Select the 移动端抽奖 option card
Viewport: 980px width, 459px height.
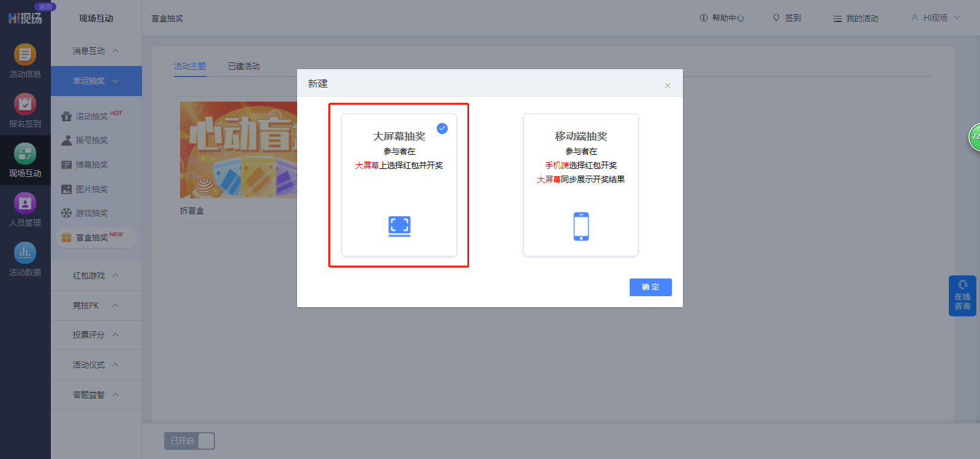(581, 185)
